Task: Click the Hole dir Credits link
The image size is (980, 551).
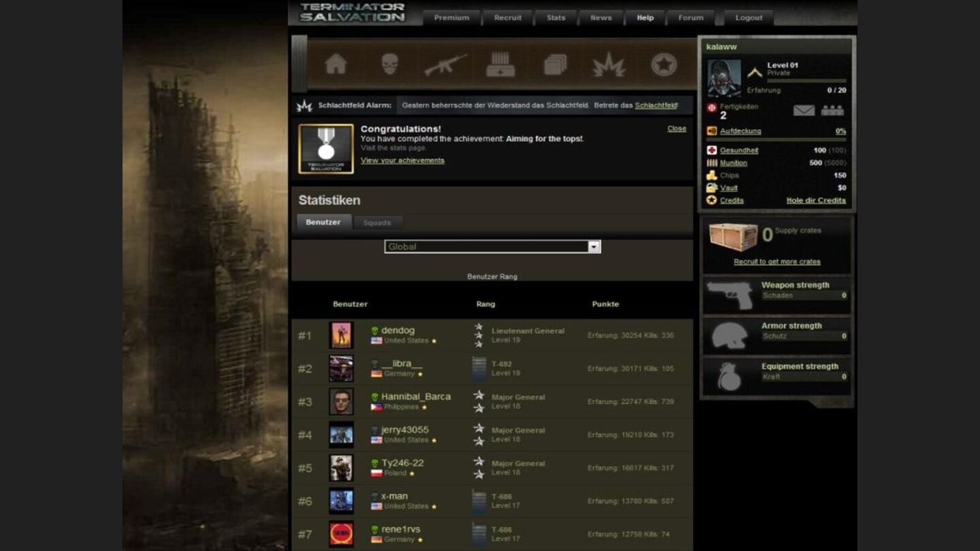Action: click(x=816, y=201)
